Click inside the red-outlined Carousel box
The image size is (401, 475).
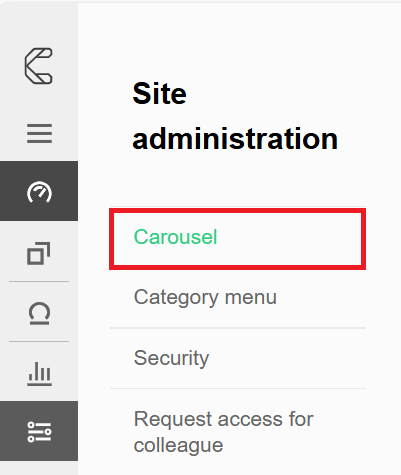(x=237, y=239)
